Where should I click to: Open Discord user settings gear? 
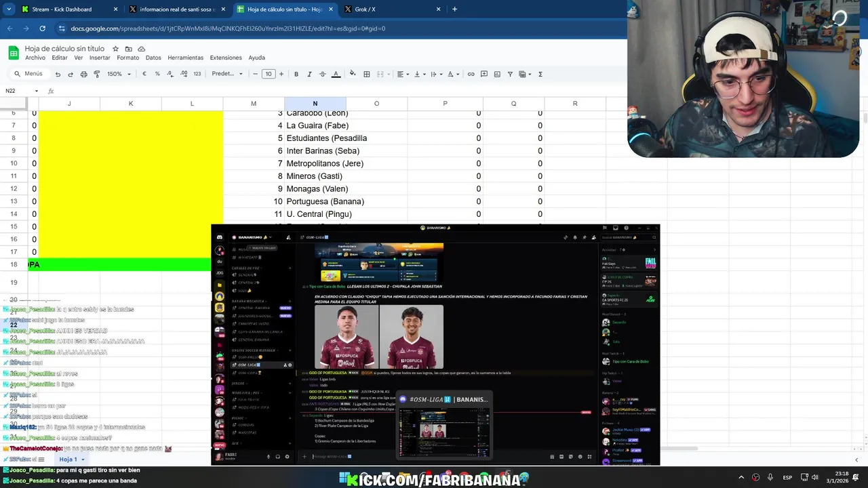point(287,456)
